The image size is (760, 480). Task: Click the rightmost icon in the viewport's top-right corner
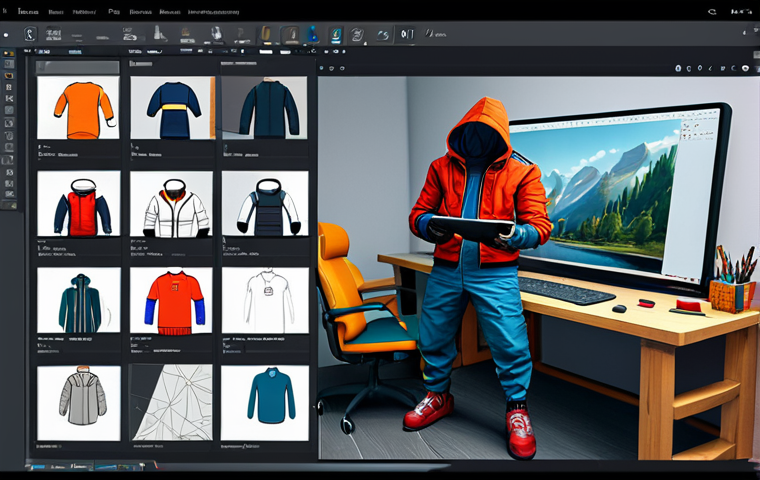tap(745, 68)
